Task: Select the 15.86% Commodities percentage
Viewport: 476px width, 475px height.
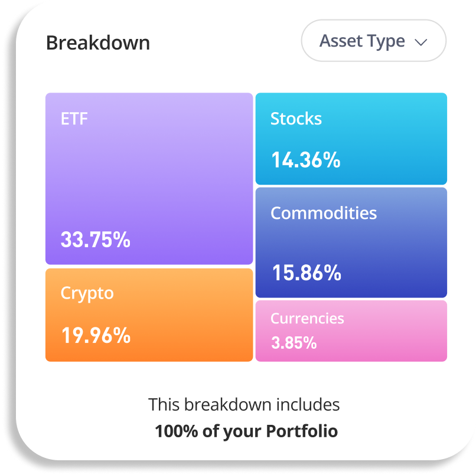Action: tap(307, 273)
